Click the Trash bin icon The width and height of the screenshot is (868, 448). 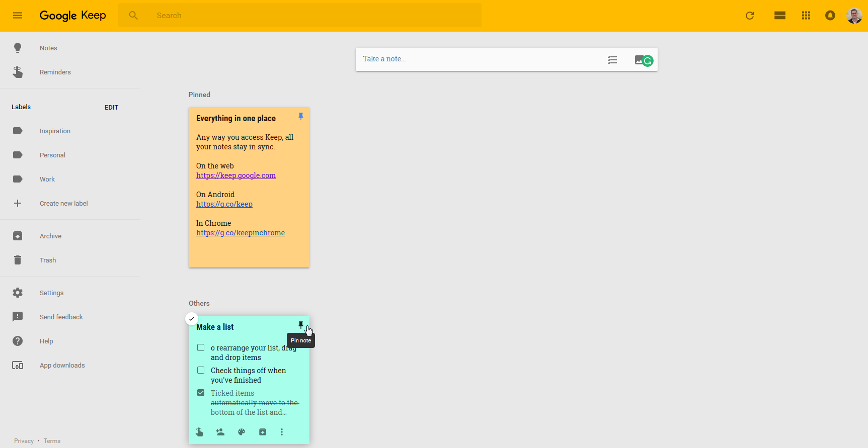[18, 260]
